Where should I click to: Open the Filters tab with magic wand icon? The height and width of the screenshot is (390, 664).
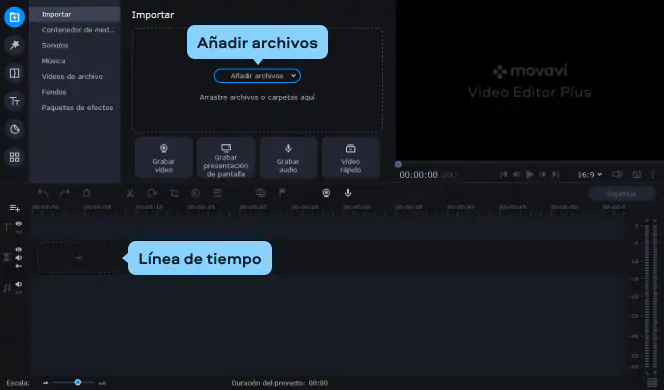[x=14, y=45]
